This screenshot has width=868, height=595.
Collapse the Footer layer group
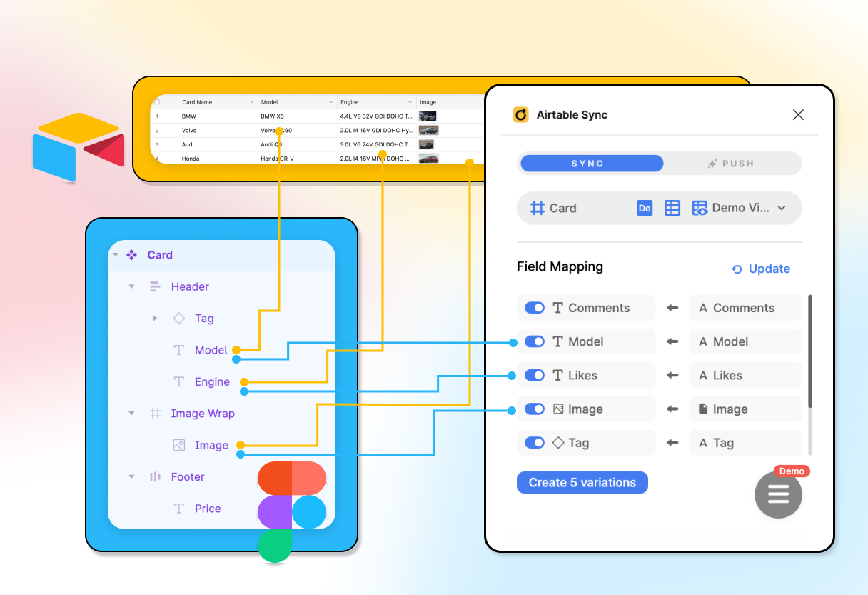pyautogui.click(x=131, y=476)
